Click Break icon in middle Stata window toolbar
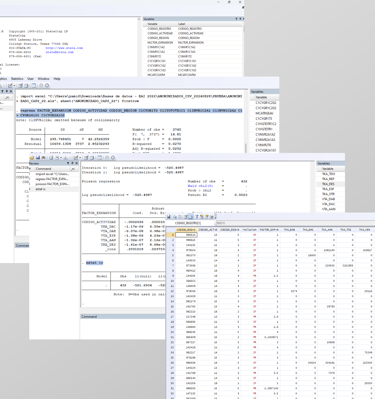The width and height of the screenshot is (375, 399). click(x=47, y=85)
